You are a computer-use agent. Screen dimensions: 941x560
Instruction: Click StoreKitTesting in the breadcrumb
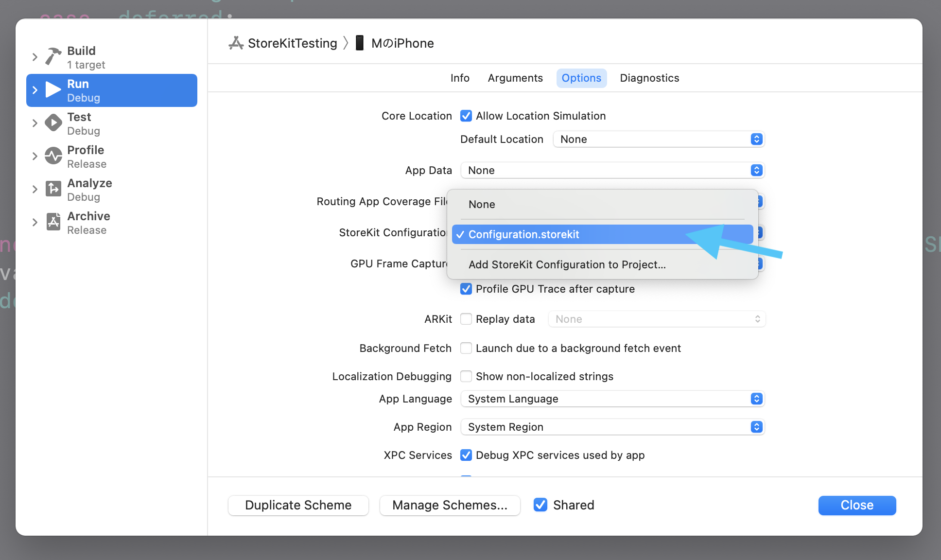point(293,43)
